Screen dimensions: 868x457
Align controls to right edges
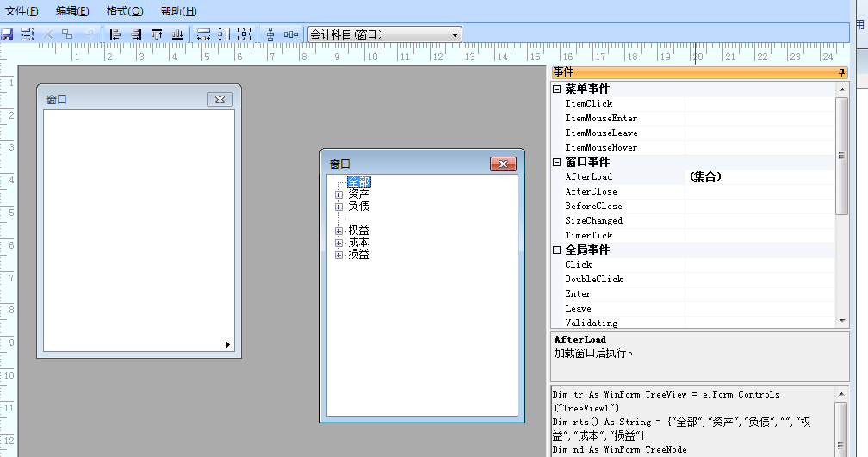pos(136,34)
